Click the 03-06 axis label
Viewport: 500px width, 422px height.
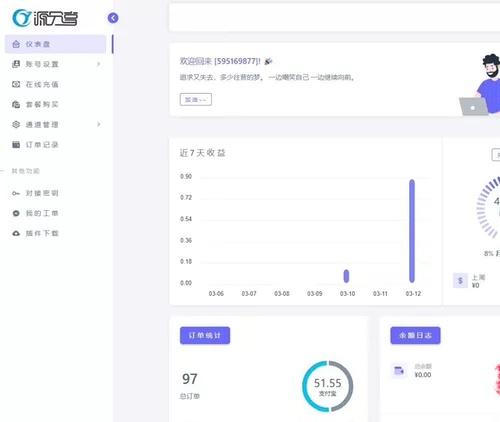(x=216, y=294)
